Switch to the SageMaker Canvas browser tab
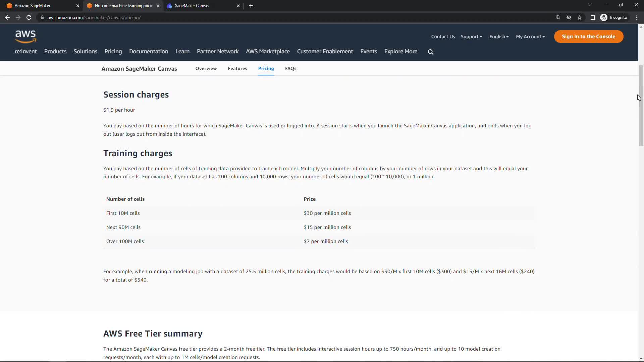 (x=201, y=6)
